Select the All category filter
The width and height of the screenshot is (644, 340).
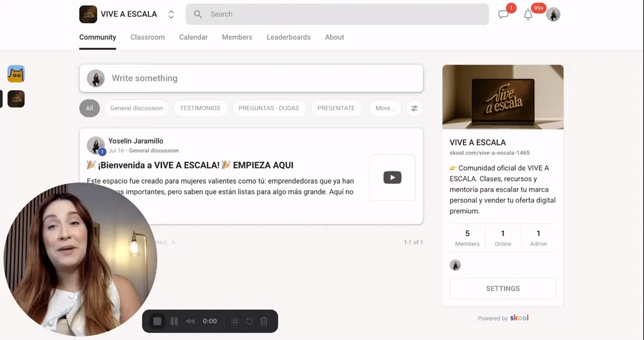click(89, 108)
